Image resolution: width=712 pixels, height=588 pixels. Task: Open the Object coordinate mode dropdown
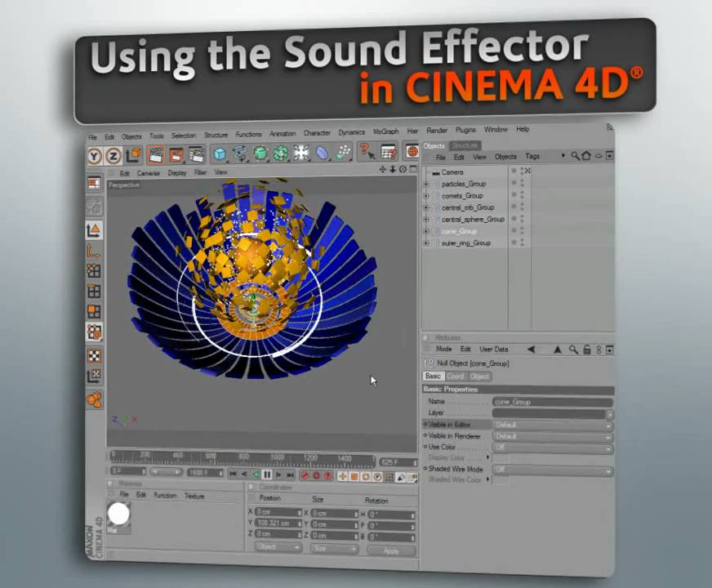[x=278, y=547]
